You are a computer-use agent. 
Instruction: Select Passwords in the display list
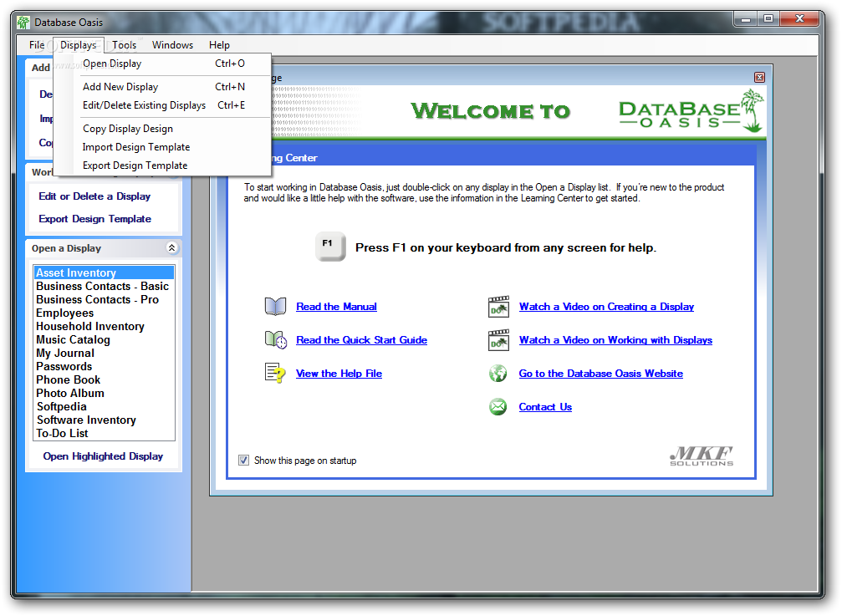coord(105,366)
